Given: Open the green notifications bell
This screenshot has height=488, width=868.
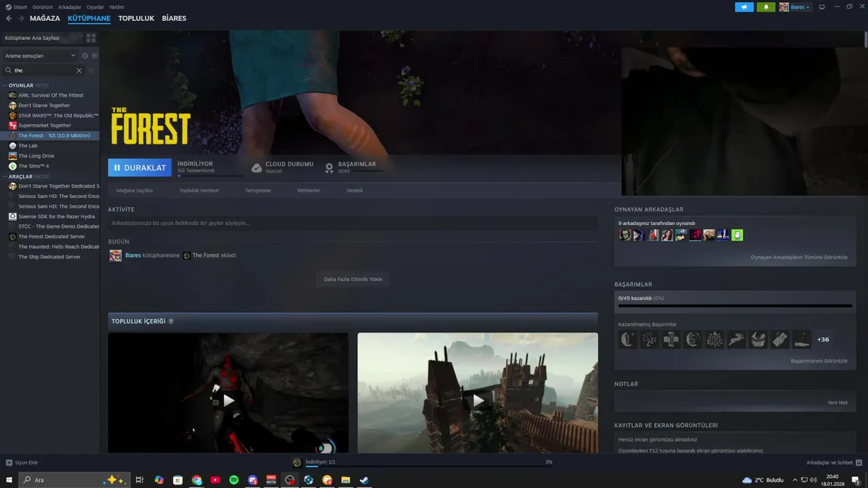Looking at the screenshot, I should [x=766, y=7].
